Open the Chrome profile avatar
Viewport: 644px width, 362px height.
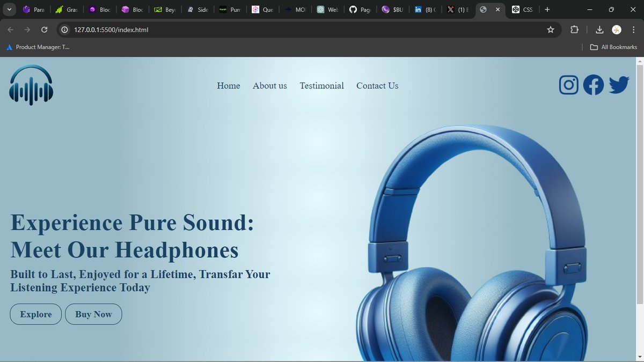pyautogui.click(x=617, y=30)
